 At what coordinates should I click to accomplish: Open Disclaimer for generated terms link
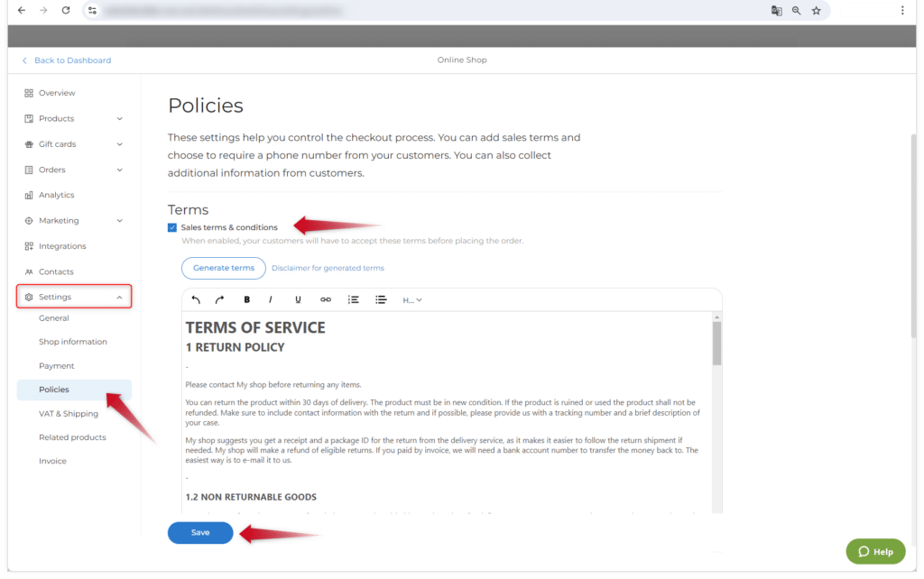(328, 268)
